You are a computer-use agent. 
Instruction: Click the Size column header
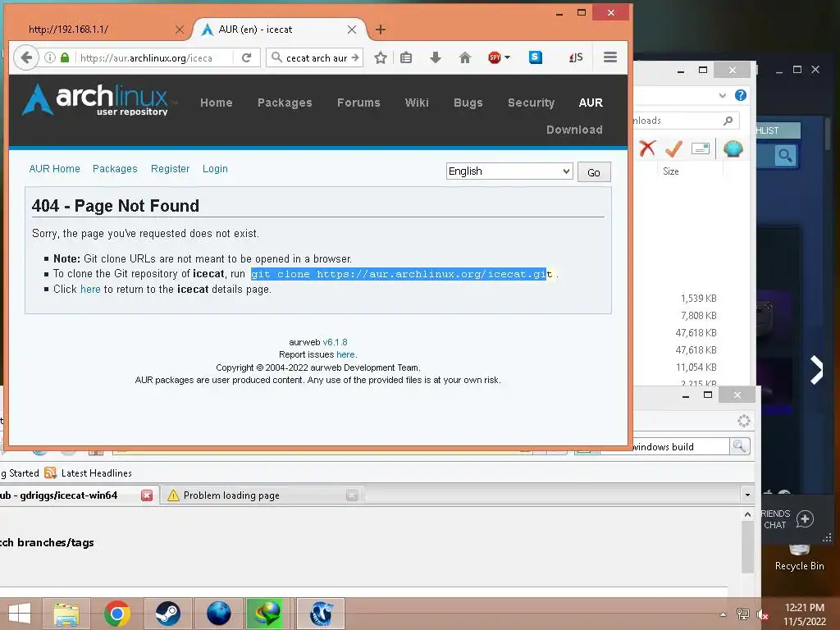coord(671,171)
